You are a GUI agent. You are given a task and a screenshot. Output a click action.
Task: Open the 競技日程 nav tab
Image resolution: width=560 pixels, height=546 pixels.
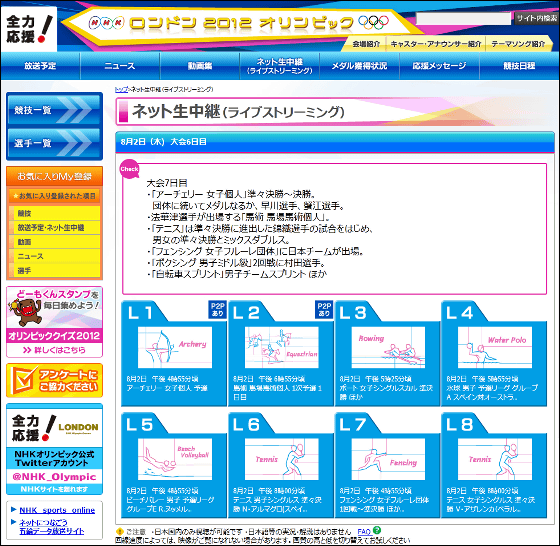(519, 66)
